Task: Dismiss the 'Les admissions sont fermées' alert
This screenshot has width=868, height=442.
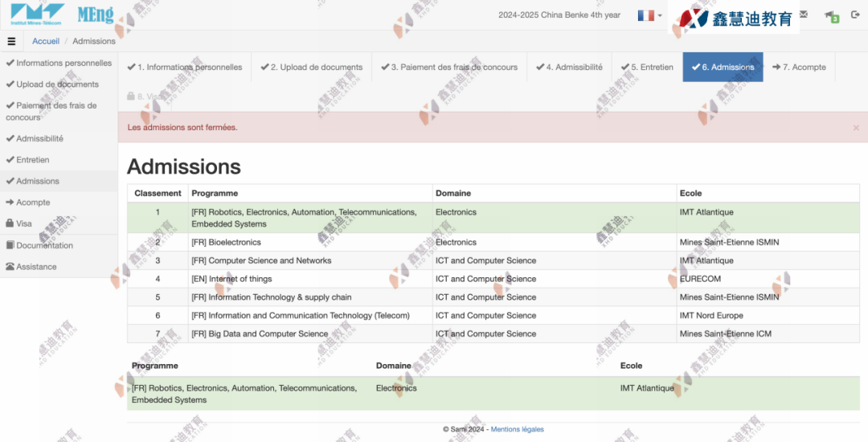Action: point(856,128)
